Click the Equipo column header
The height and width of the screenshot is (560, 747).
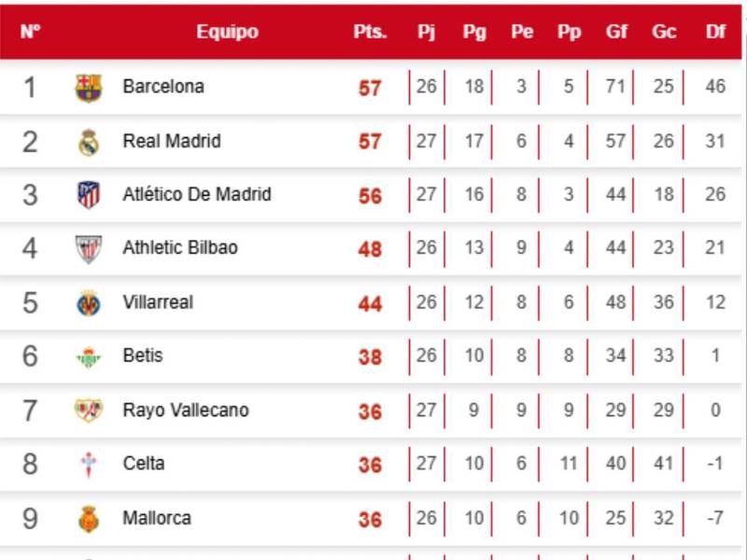tap(227, 32)
